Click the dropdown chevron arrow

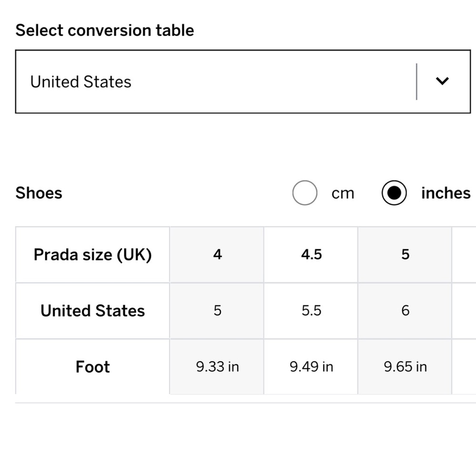coord(442,81)
